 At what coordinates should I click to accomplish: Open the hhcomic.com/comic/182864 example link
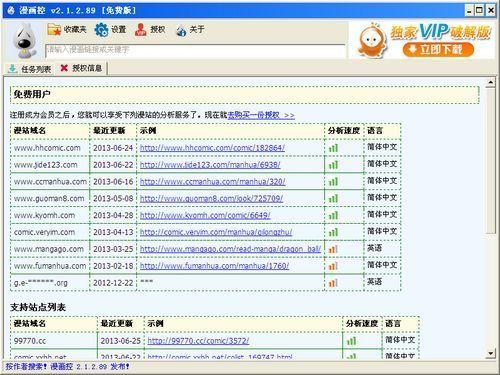tap(212, 148)
